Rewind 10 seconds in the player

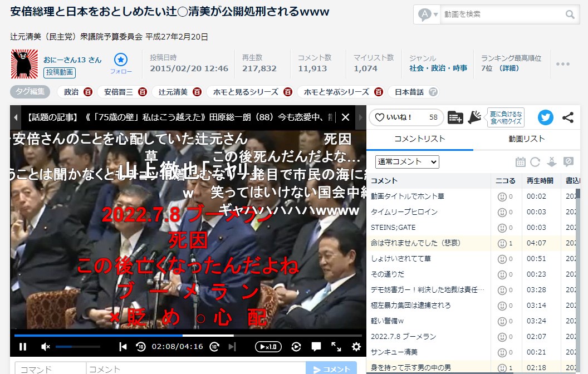coord(140,347)
